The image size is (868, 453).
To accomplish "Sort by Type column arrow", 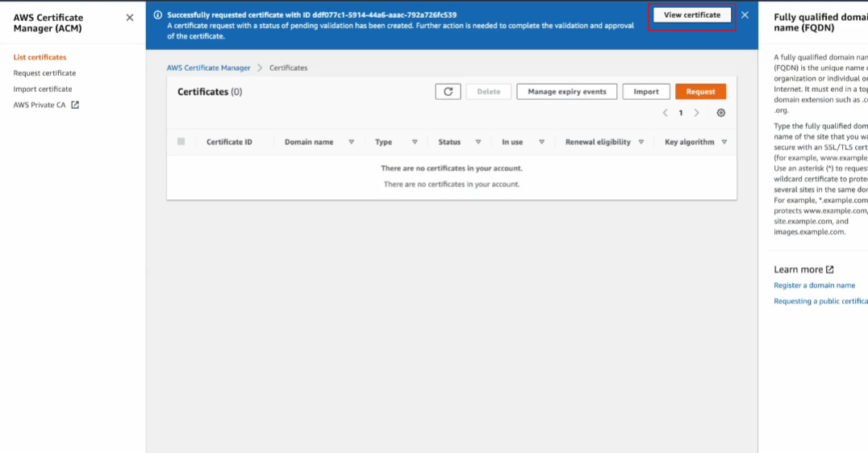I will (415, 142).
